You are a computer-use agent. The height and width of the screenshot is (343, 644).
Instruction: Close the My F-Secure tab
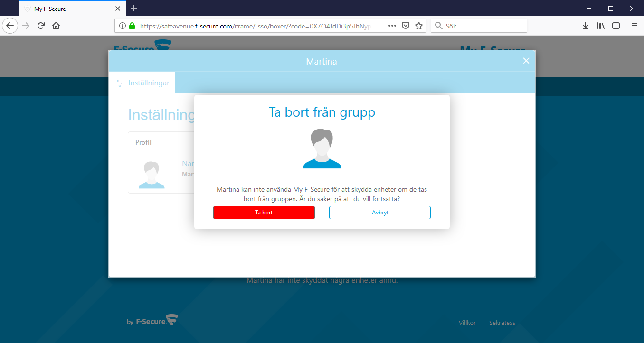118,9
